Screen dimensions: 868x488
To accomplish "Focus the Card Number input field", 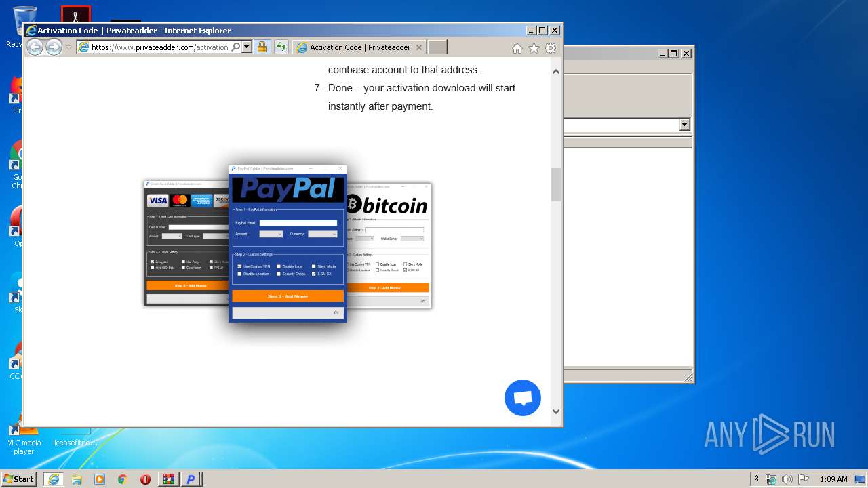I will (199, 227).
